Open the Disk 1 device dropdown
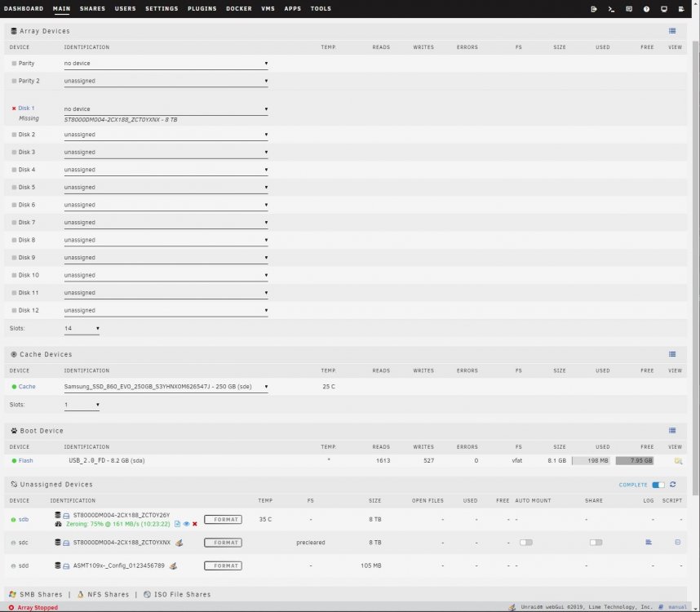Screen dimensions: 700x612 coord(166,109)
